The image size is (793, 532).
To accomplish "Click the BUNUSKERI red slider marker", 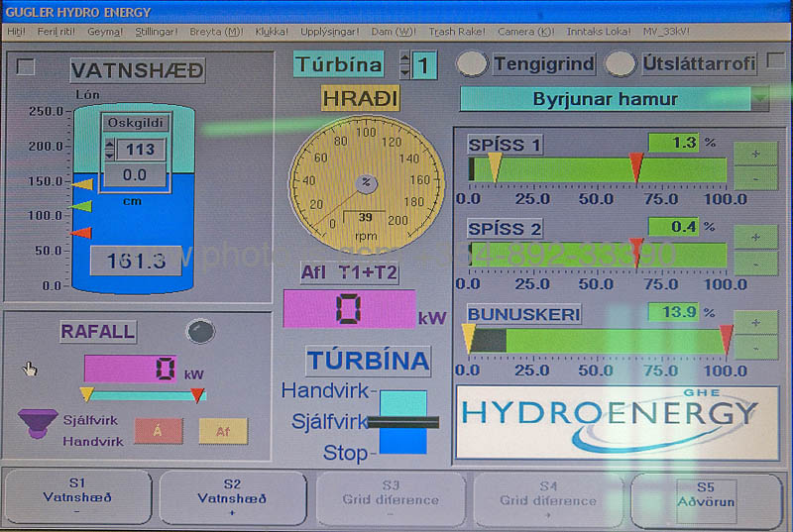I will [x=727, y=339].
